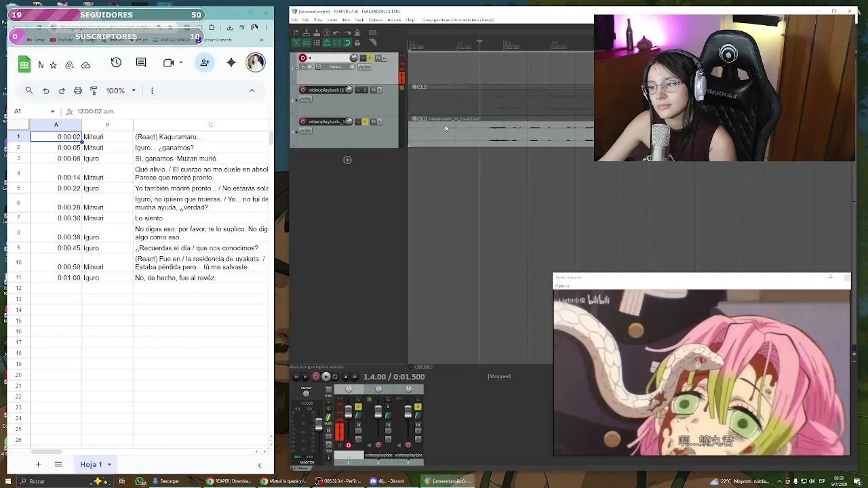The width and height of the screenshot is (868, 488).
Task: Open version history clock icon in Sheets
Action: (x=116, y=62)
